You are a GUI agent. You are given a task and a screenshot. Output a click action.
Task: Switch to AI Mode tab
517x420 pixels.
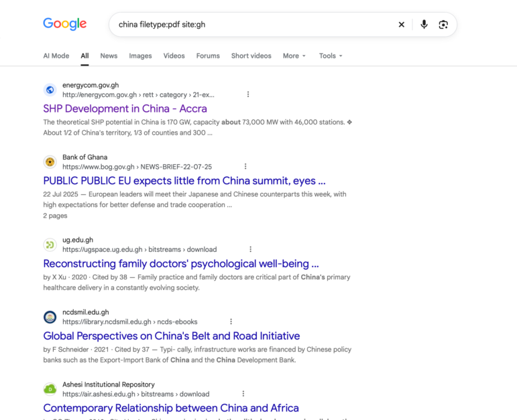pos(56,56)
